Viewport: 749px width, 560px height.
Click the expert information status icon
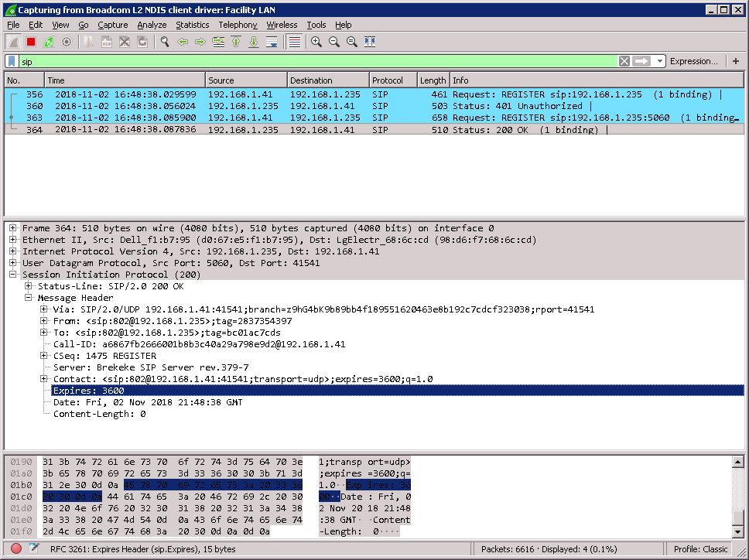[x=15, y=549]
